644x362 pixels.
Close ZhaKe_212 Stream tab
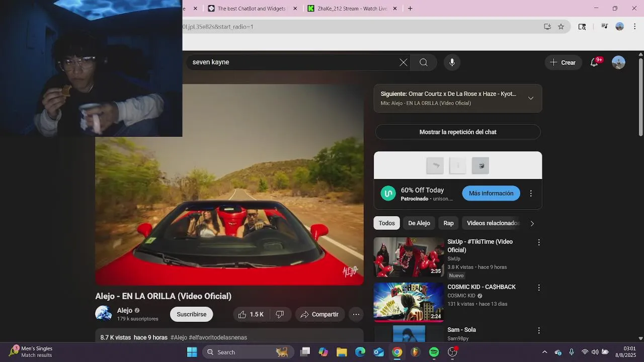(395, 9)
